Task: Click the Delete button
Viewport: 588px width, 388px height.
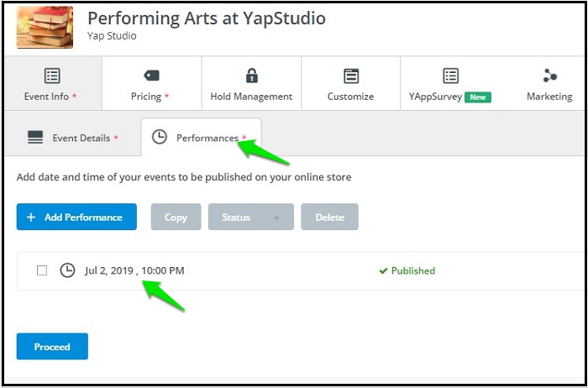Action: 329,217
